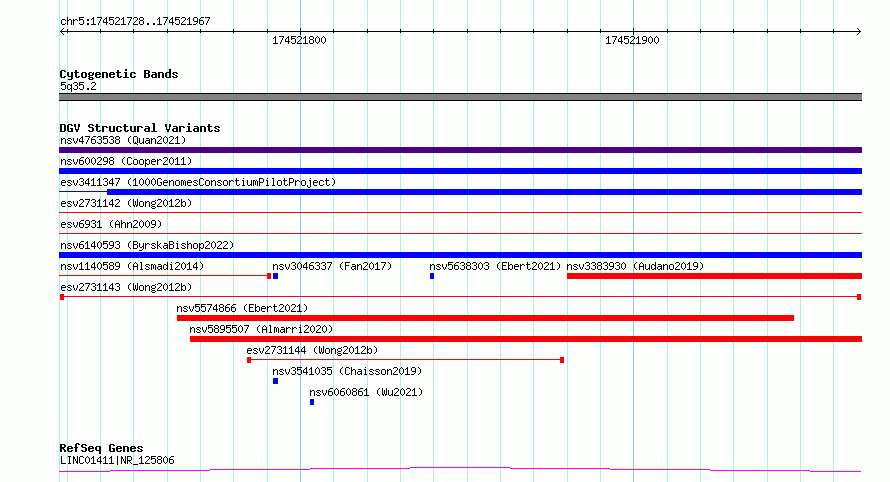Open the RefSeq Genes track heading
Screen dimensions: 890x482
pyautogui.click(x=101, y=448)
